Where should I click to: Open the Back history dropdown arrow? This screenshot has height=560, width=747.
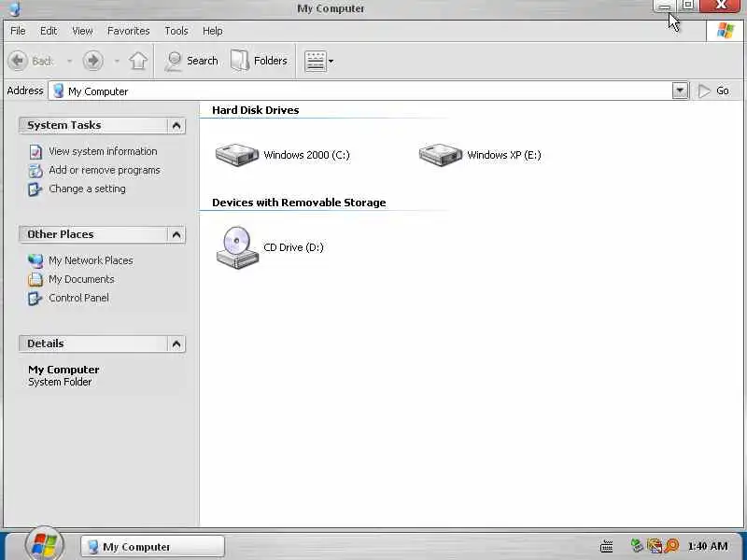[69, 61]
